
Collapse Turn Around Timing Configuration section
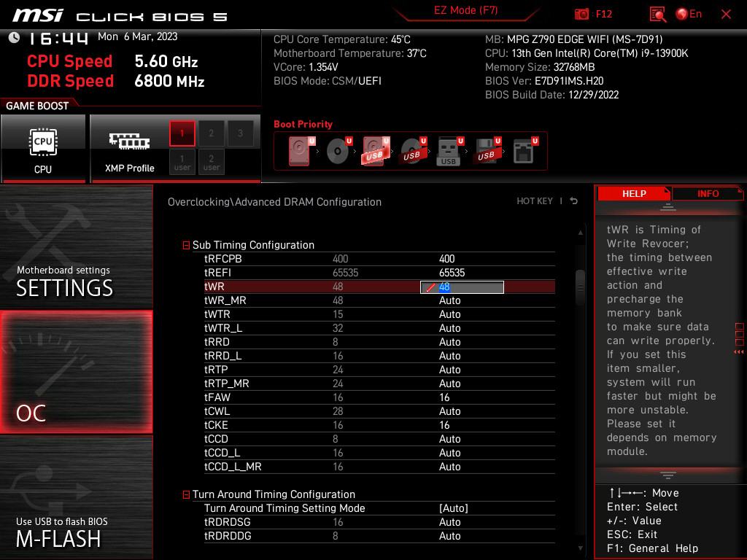[x=186, y=495]
